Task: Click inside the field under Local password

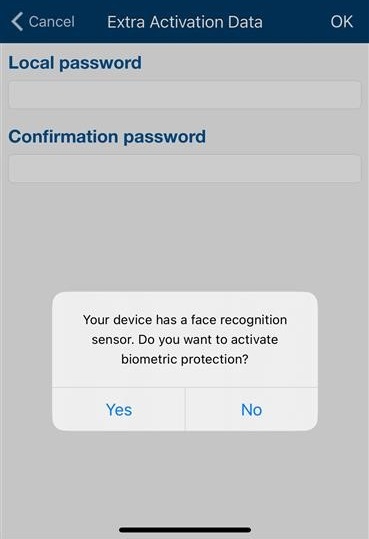Action: (185, 95)
